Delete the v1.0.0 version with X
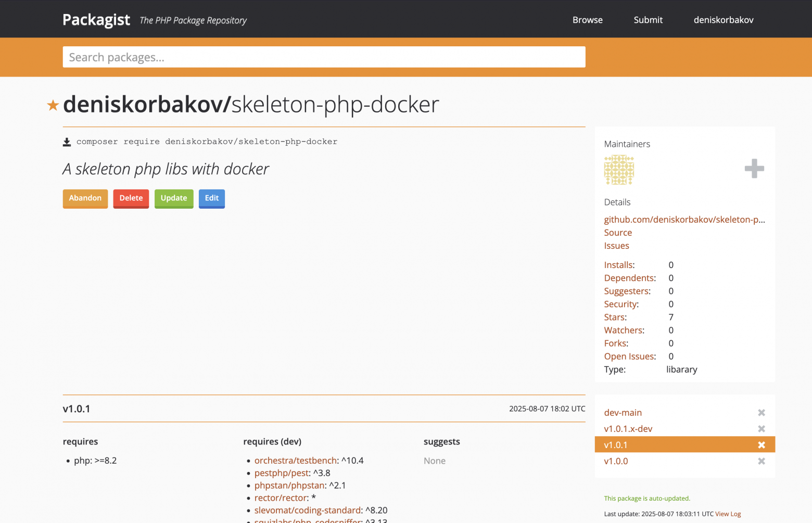 click(762, 461)
